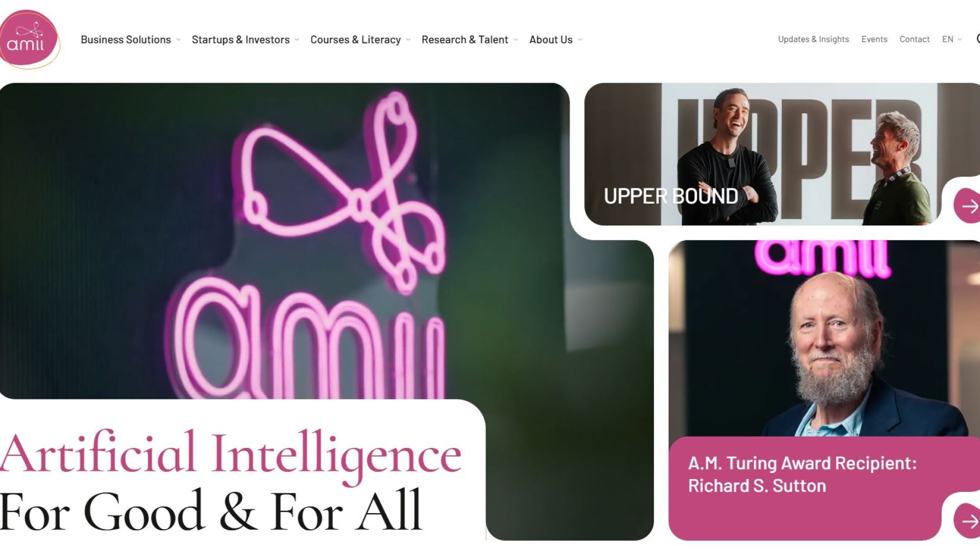Click the A.M. Turing Award Recipient headline

click(x=802, y=474)
